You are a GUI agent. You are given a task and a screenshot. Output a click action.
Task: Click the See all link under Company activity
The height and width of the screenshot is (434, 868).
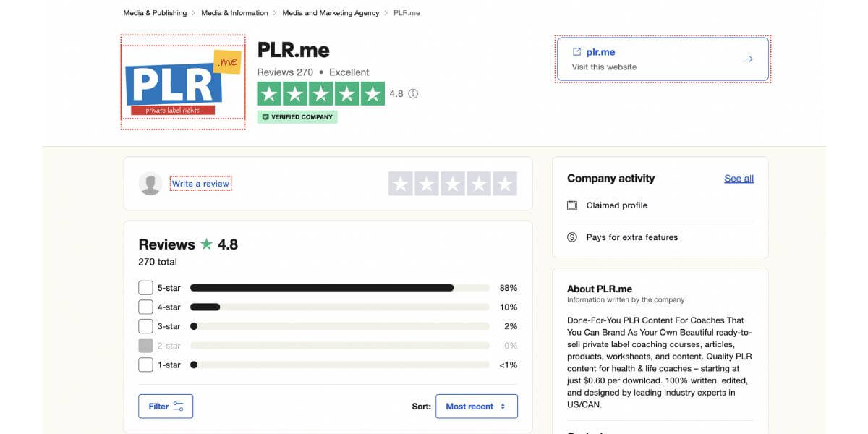tap(739, 178)
